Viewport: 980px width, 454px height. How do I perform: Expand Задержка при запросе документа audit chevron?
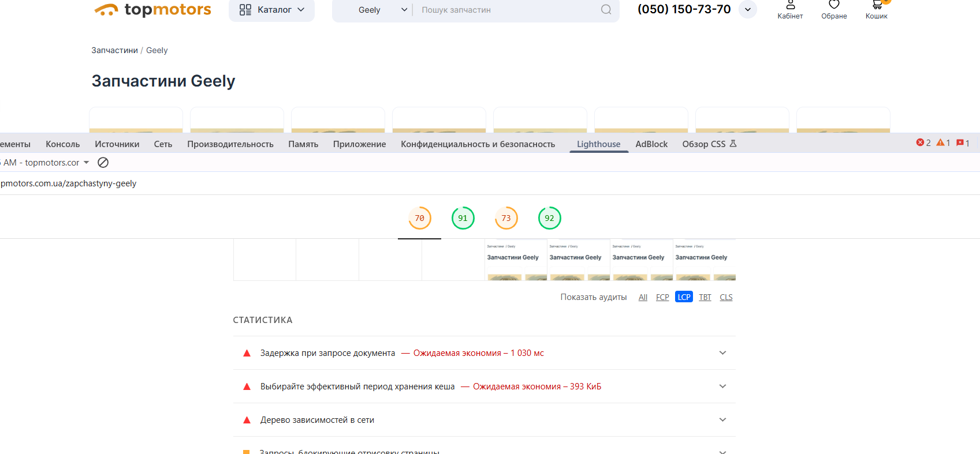pyautogui.click(x=722, y=353)
